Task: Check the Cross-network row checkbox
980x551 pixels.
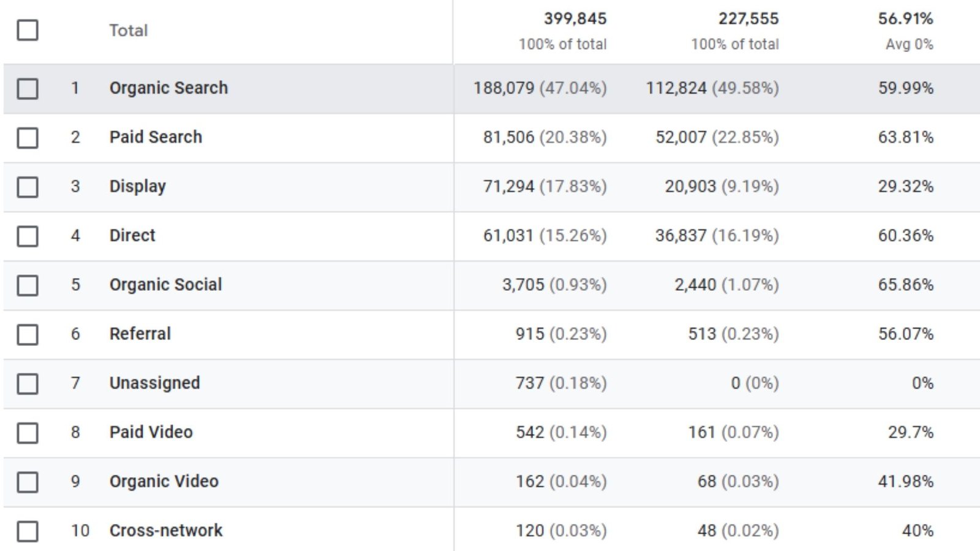Action: click(x=28, y=531)
